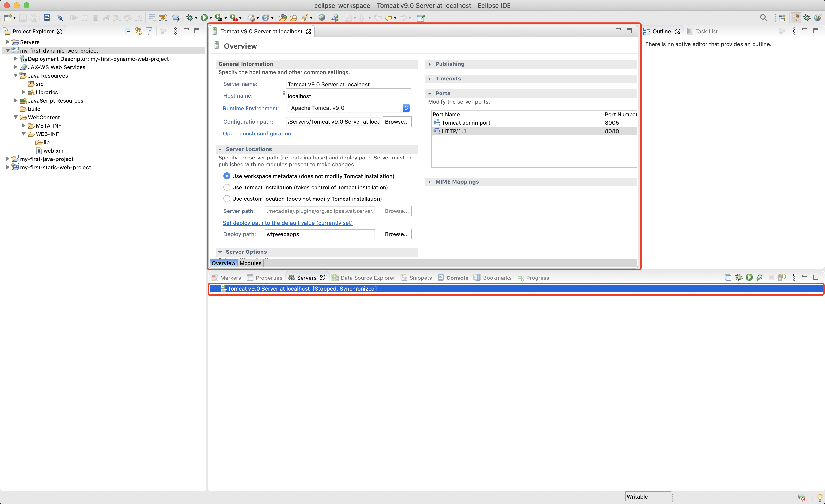Select Use workspace metadata radio button
The height and width of the screenshot is (504, 825).
(x=227, y=176)
